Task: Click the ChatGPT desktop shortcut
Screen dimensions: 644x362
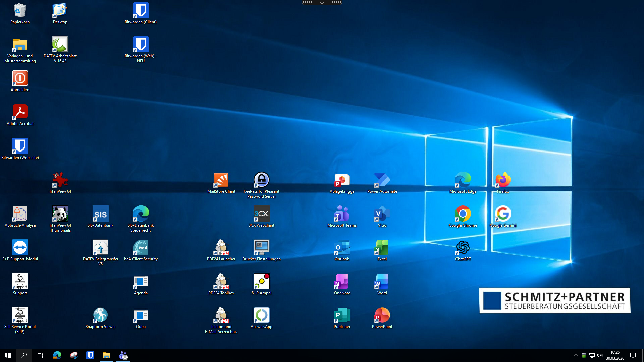Action: click(x=463, y=248)
